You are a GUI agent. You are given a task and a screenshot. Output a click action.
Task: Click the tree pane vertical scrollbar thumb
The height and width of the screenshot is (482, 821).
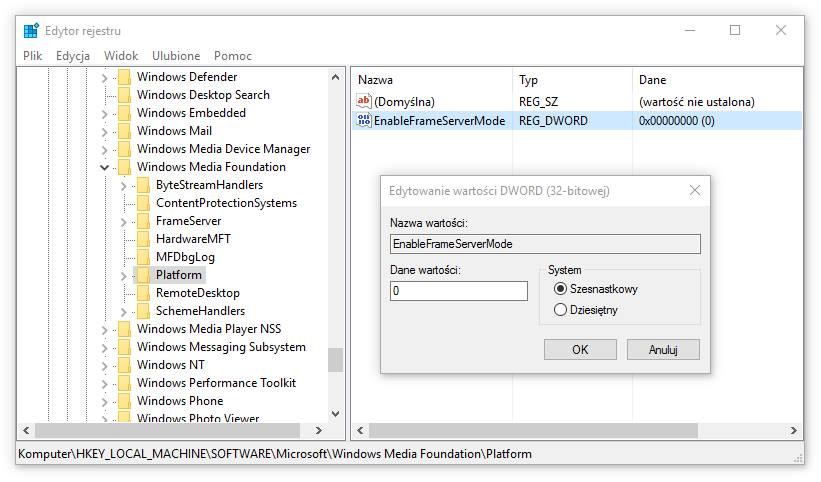(336, 360)
